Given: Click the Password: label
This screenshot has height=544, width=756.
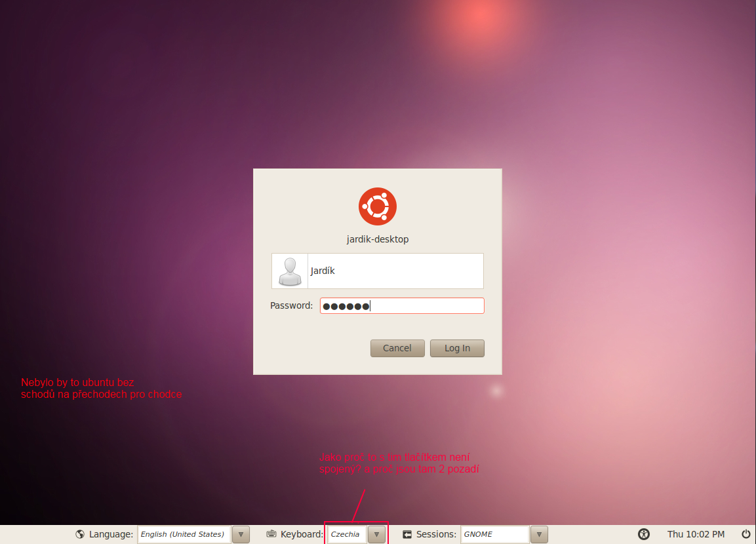Looking at the screenshot, I should point(291,305).
